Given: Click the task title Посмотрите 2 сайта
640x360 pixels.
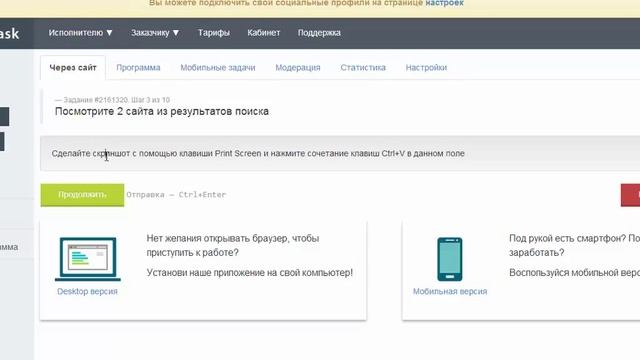Looking at the screenshot, I should coord(162,111).
